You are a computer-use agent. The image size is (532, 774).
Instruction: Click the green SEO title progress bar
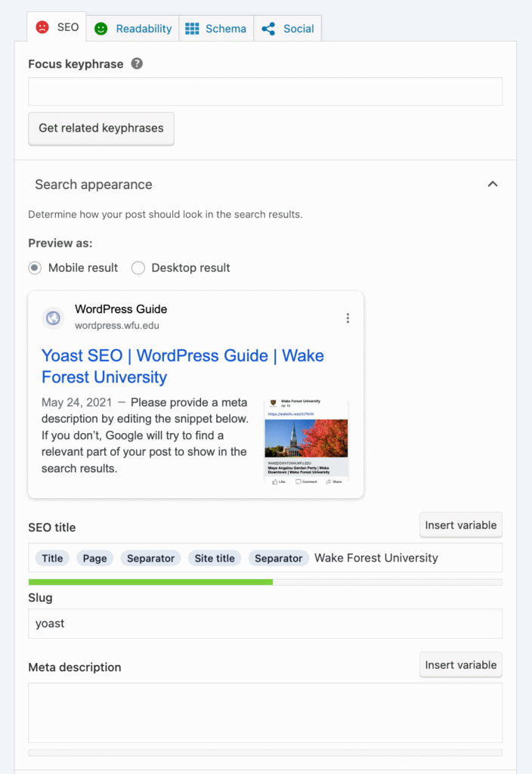[151, 582]
